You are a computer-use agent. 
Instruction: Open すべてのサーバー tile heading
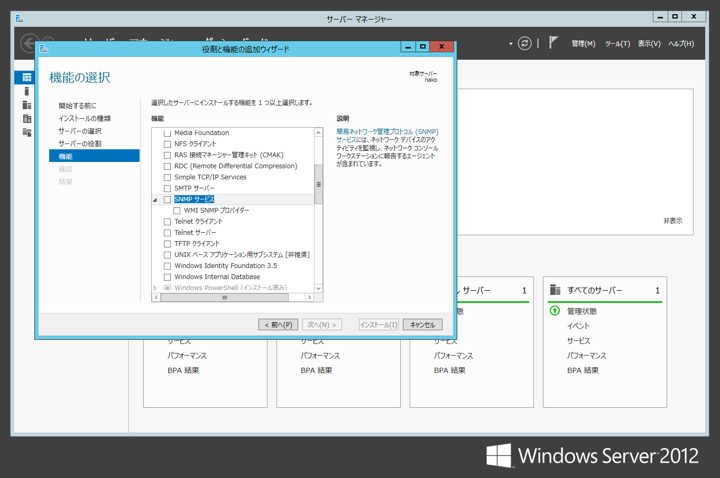click(594, 290)
